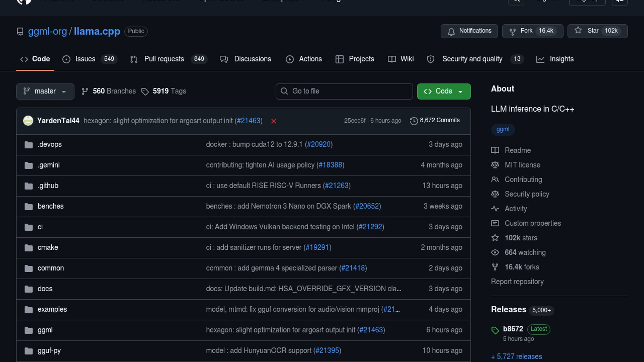
Task: Open the master branch dropdown
Action: (45, 91)
